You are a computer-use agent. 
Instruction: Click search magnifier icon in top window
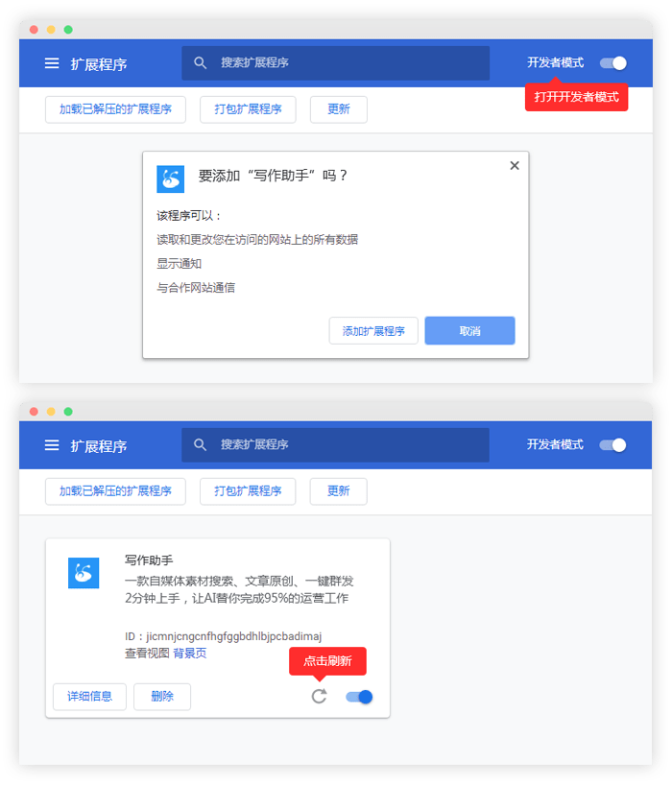tap(200, 62)
